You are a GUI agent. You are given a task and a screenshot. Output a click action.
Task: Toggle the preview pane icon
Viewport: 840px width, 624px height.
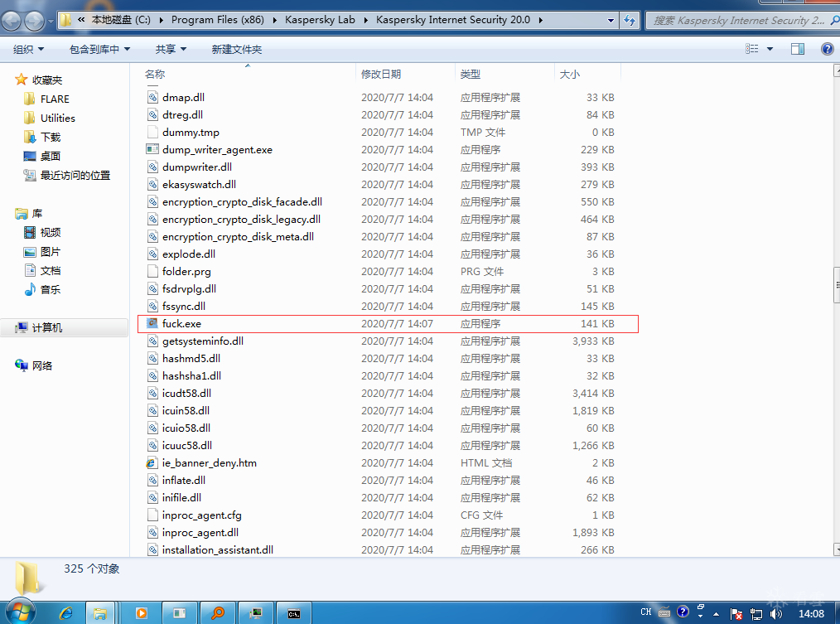point(798,50)
